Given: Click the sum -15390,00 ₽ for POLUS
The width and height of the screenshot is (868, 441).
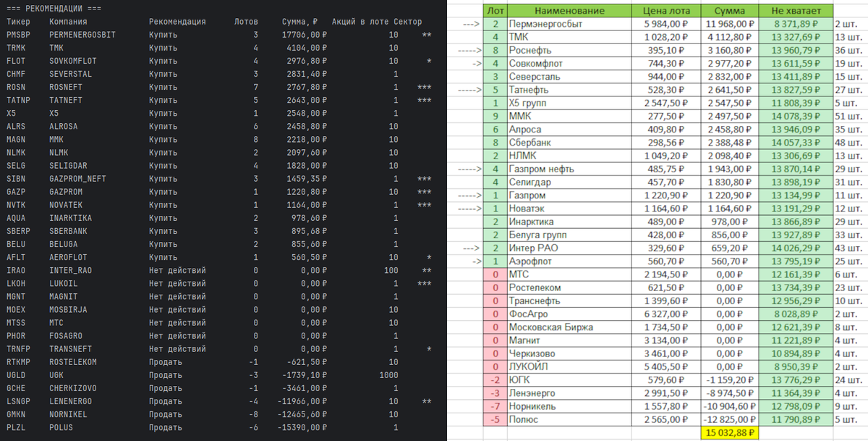Looking at the screenshot, I should coord(302,427).
